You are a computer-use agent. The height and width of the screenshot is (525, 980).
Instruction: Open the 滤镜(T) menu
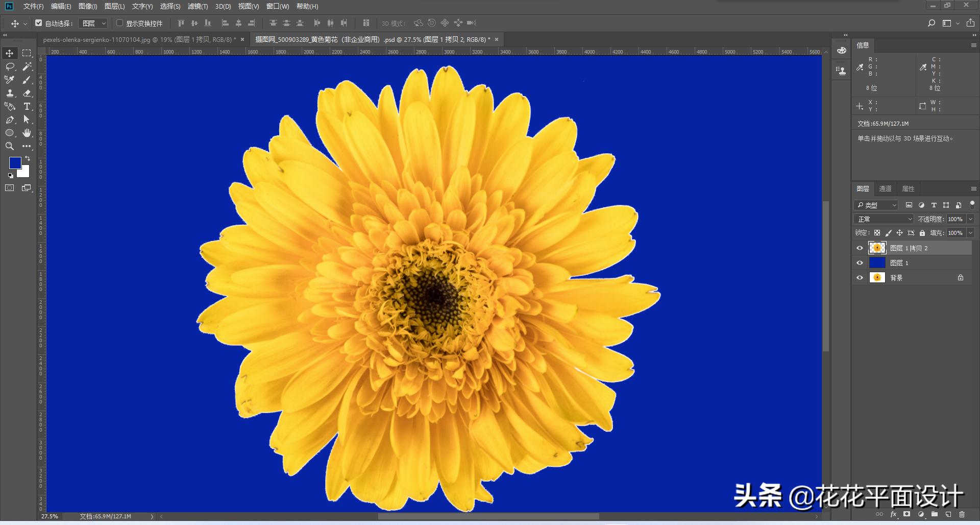click(x=198, y=6)
